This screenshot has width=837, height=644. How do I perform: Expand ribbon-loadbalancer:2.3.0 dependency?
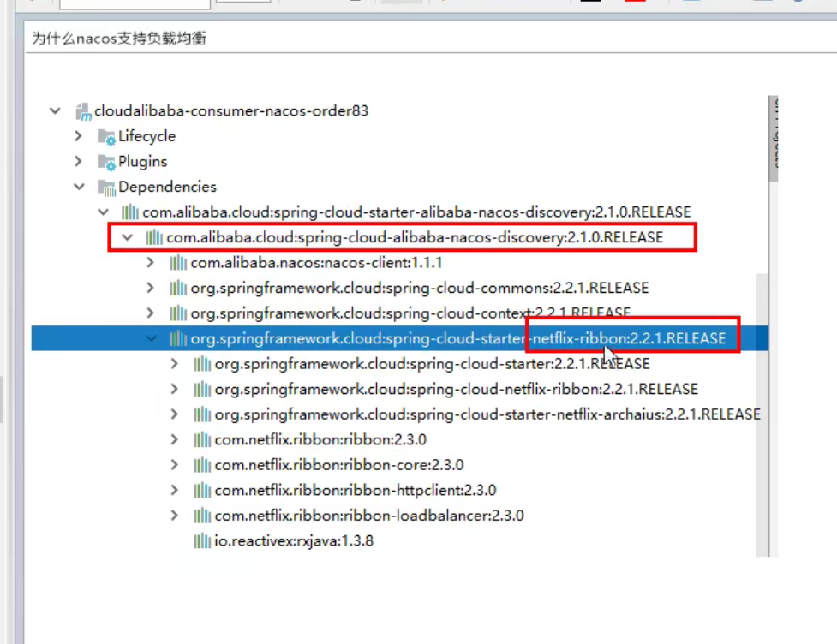point(175,516)
